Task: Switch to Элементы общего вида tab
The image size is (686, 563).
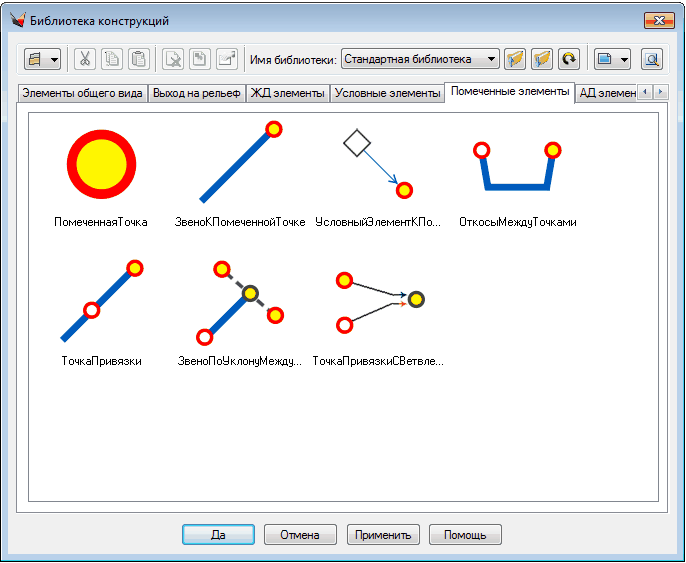Action: [80, 93]
